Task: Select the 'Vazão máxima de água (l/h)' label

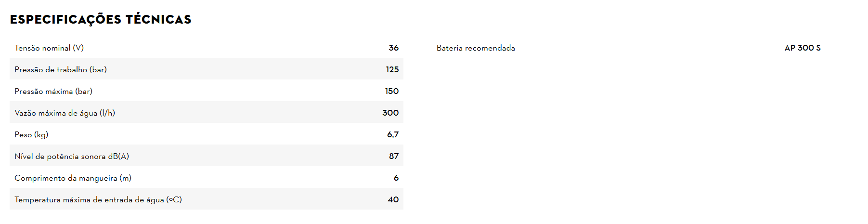Action: click(x=65, y=113)
